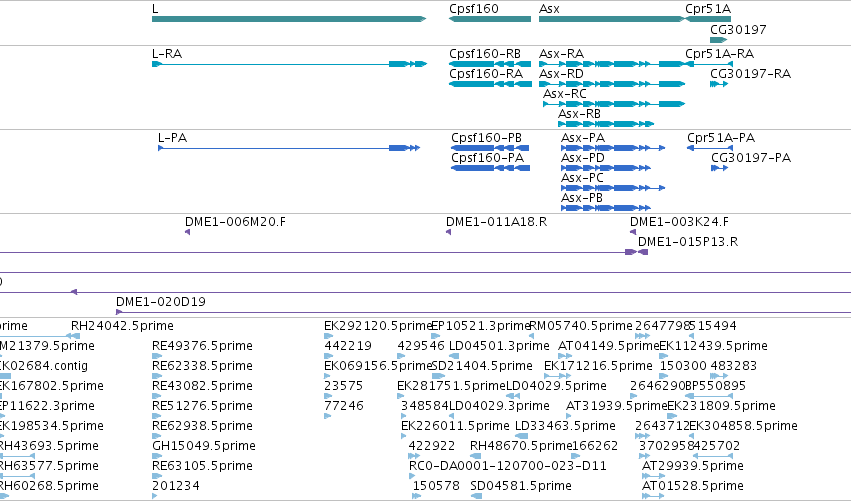Click the Asx-RD transcript
Screen dimensions: 851x501
click(x=612, y=84)
